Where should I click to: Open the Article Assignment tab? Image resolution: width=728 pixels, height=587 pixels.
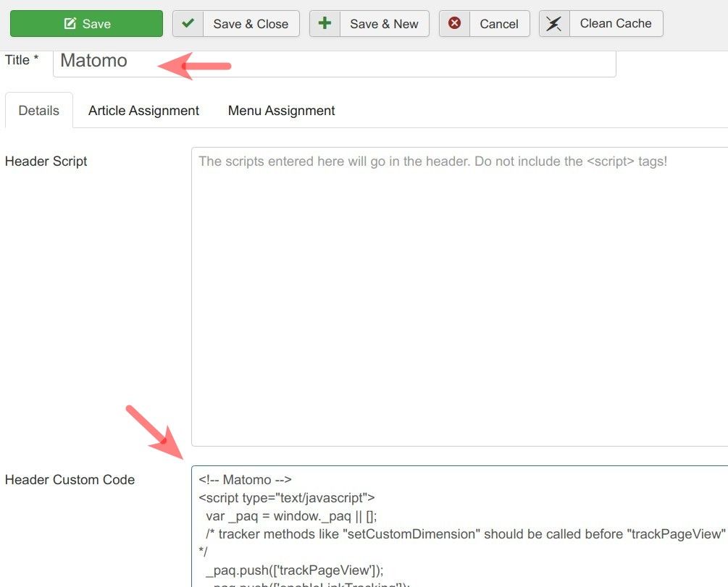143,111
